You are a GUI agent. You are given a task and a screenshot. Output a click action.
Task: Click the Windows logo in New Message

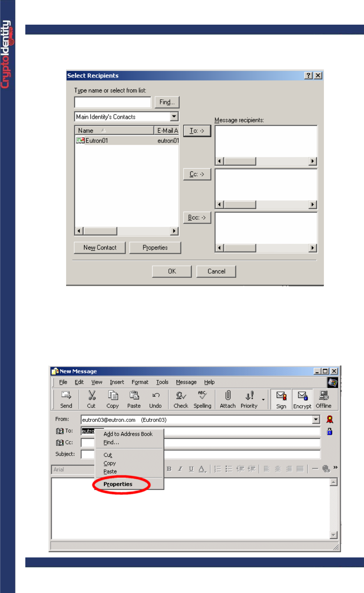(x=332, y=382)
